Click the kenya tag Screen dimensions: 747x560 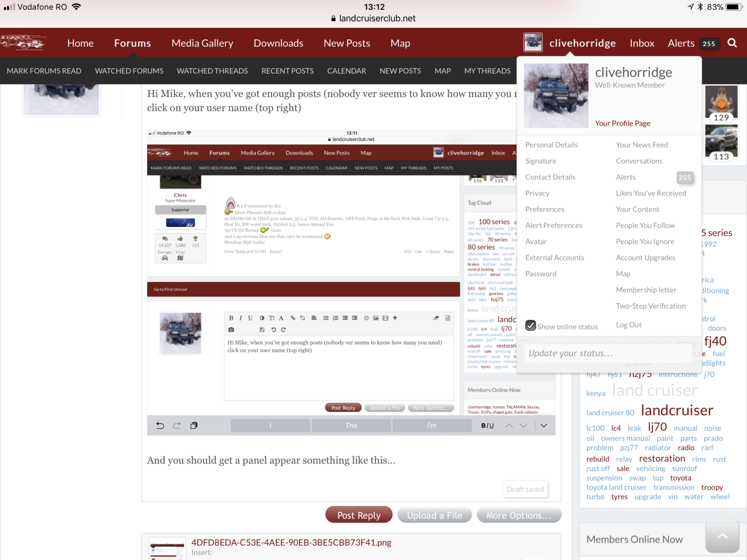click(596, 393)
